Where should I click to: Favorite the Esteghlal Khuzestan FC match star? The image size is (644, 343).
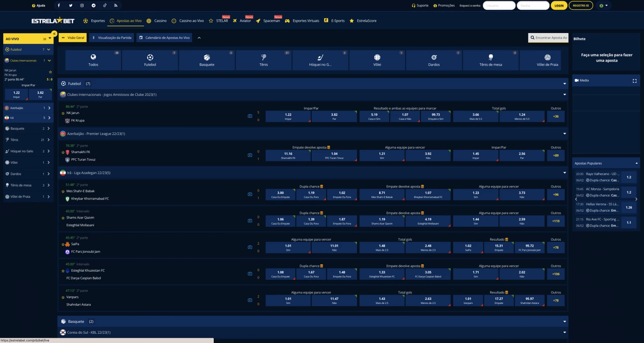click(x=63, y=271)
